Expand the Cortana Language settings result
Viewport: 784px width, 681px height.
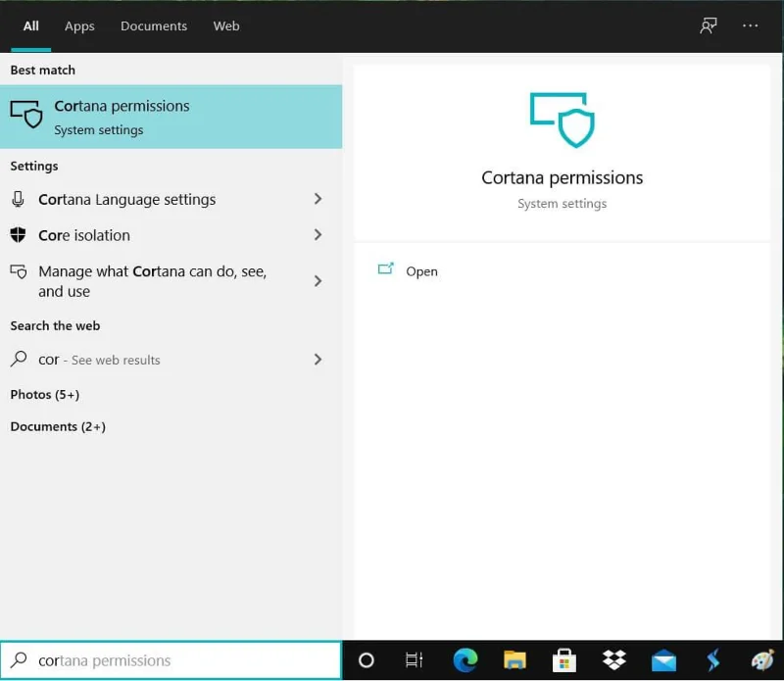pyautogui.click(x=318, y=199)
